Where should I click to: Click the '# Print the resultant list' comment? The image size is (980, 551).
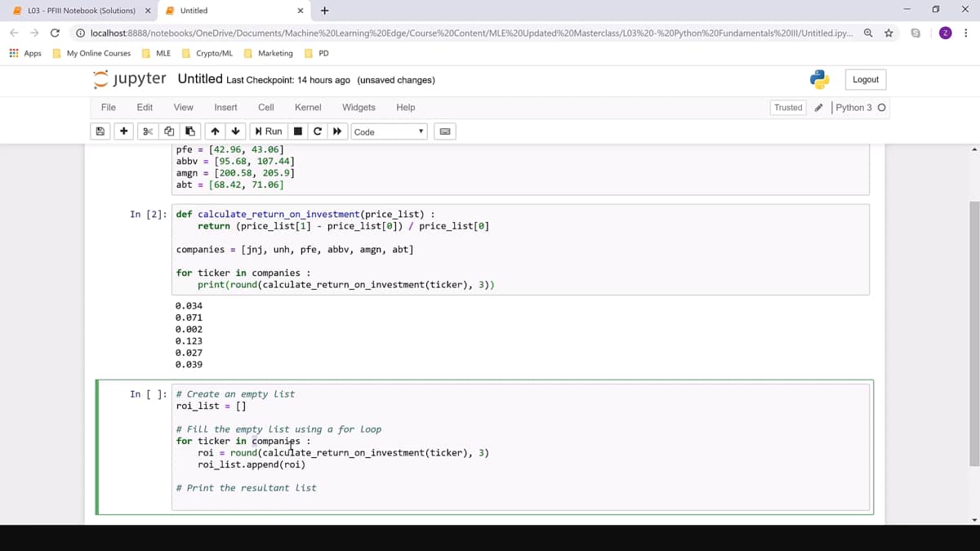(x=247, y=488)
